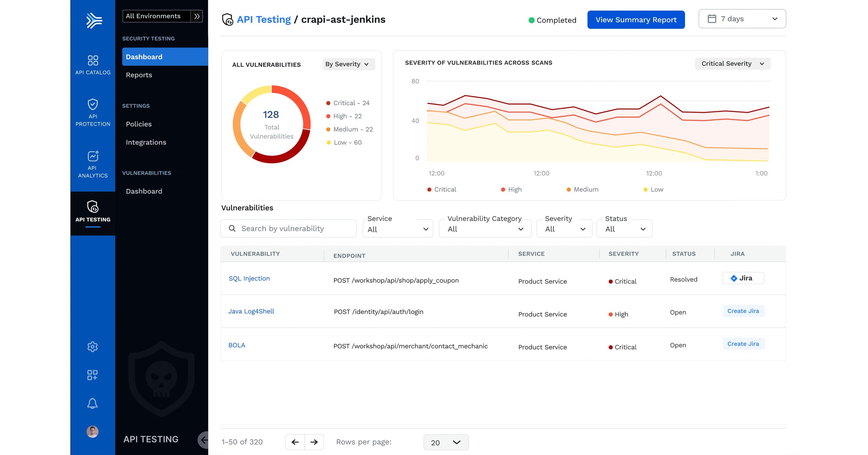The width and height of the screenshot is (868, 455).
Task: Open the Critical Severity filter dropdown
Action: (x=732, y=63)
